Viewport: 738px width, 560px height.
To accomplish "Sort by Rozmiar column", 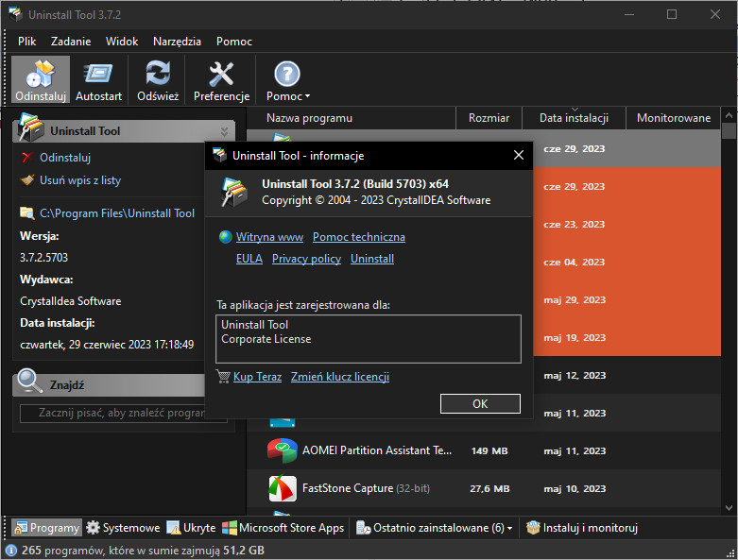I will (x=489, y=118).
